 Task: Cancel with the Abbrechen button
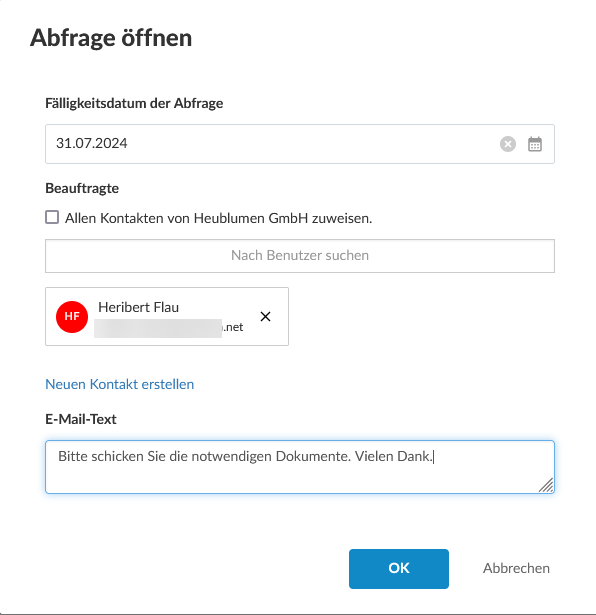coord(516,568)
